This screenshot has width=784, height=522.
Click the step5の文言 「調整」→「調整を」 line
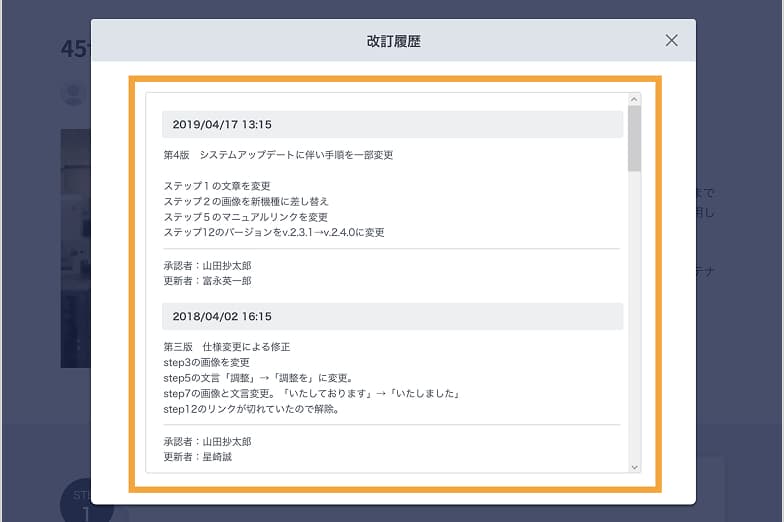point(259,378)
